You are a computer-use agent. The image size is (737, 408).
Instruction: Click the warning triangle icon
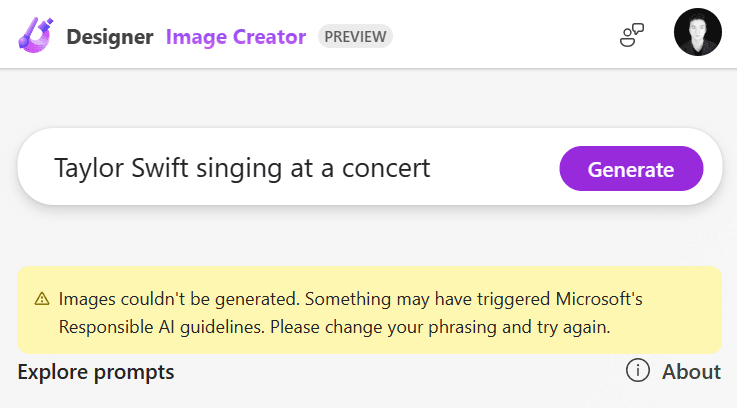42,298
